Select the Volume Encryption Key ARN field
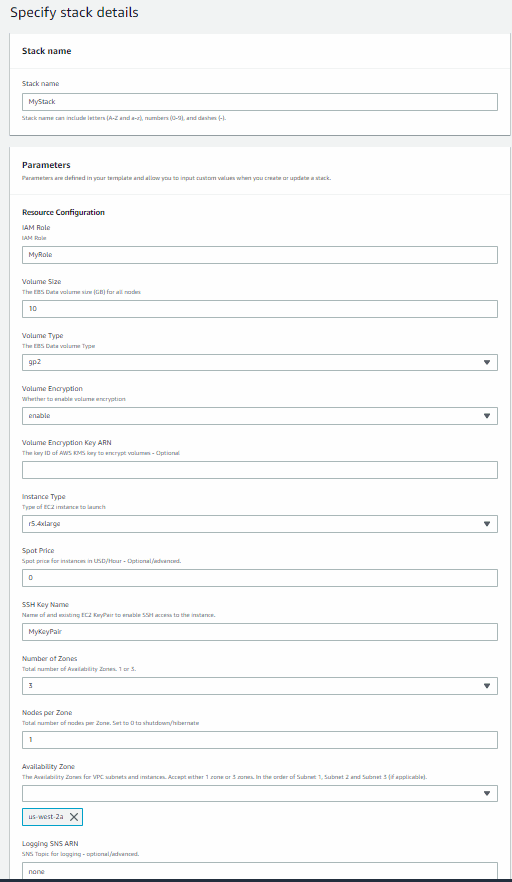This screenshot has width=512, height=882. [260, 470]
